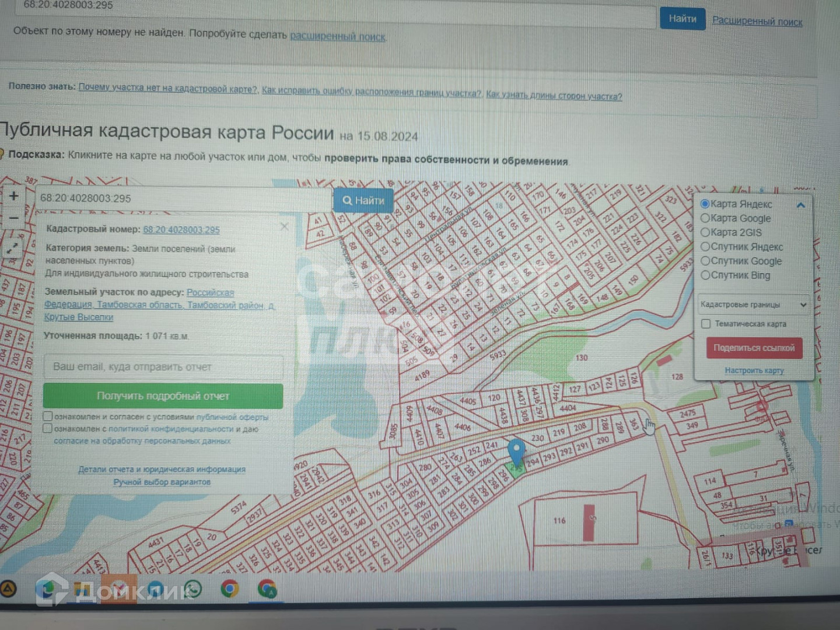
Task: Zoom in the map with plus button
Action: pyautogui.click(x=13, y=197)
